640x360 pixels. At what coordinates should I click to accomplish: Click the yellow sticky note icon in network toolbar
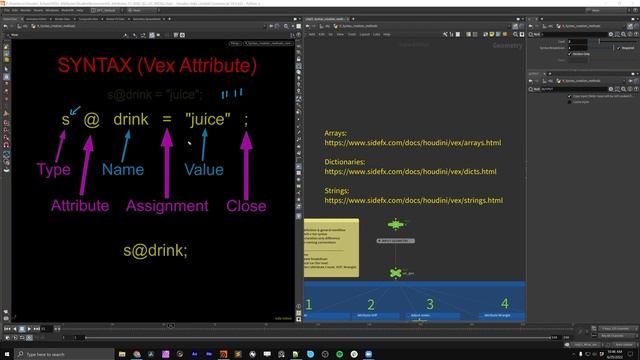coord(492,35)
